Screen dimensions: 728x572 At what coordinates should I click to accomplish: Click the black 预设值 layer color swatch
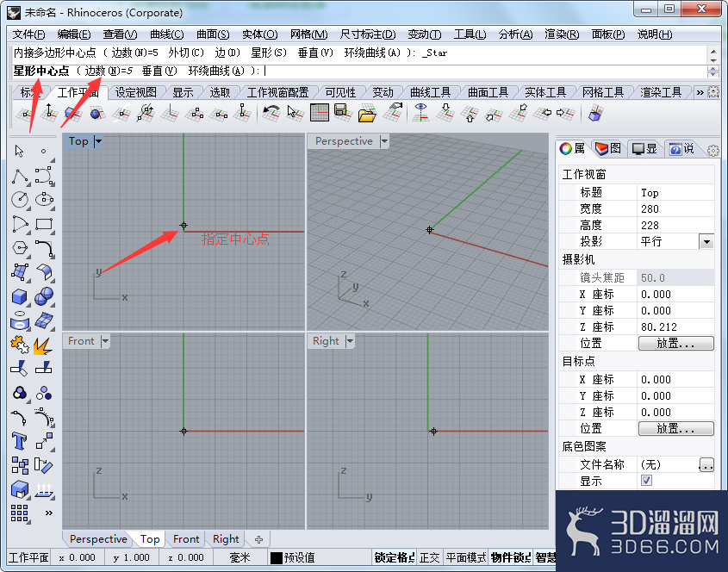[277, 557]
